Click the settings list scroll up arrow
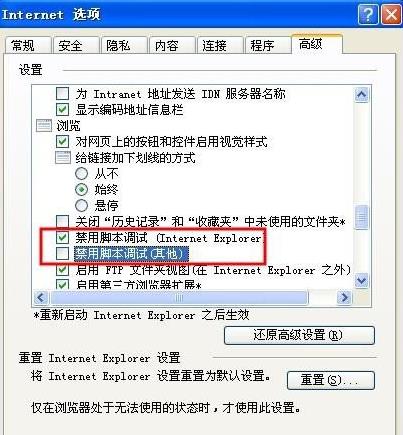This screenshot has height=435, width=403. click(x=361, y=95)
